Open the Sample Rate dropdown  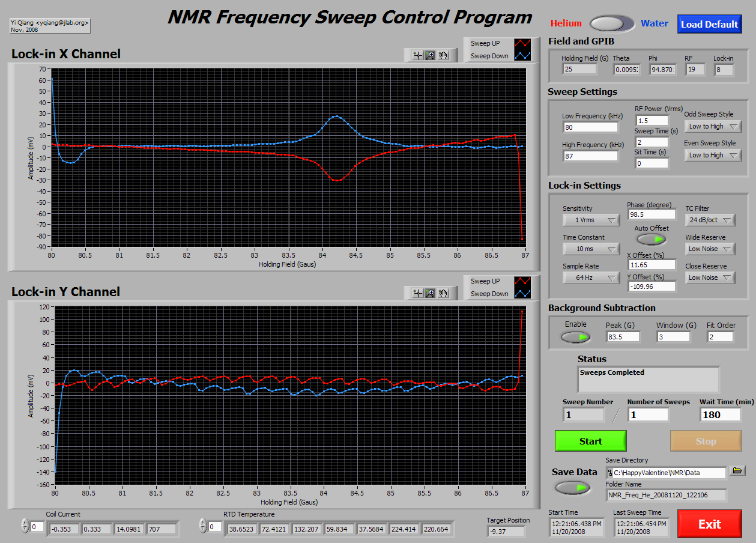[x=591, y=278]
